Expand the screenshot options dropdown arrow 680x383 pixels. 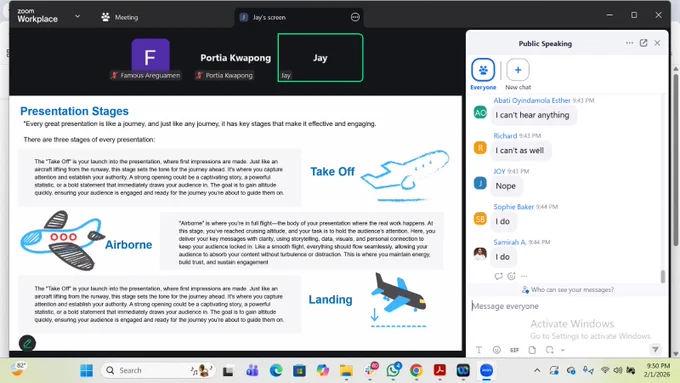(x=562, y=350)
